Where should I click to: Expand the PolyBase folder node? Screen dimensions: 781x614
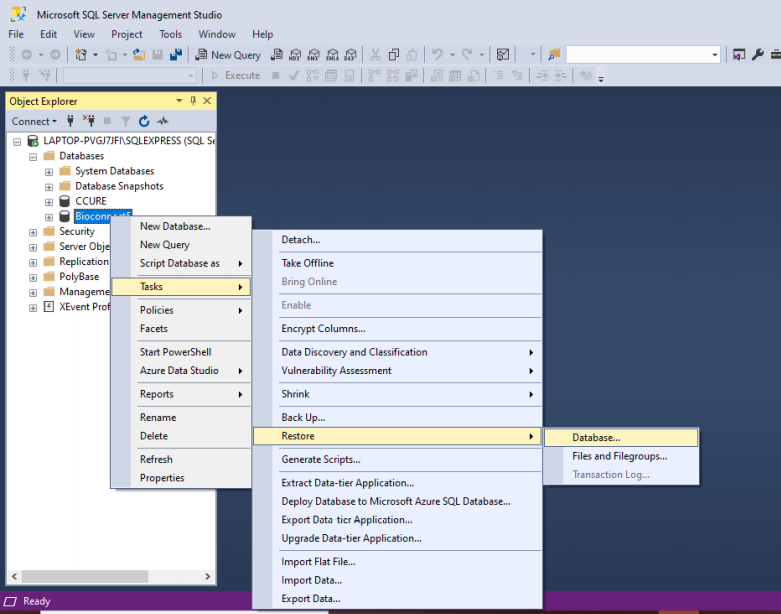coord(33,278)
